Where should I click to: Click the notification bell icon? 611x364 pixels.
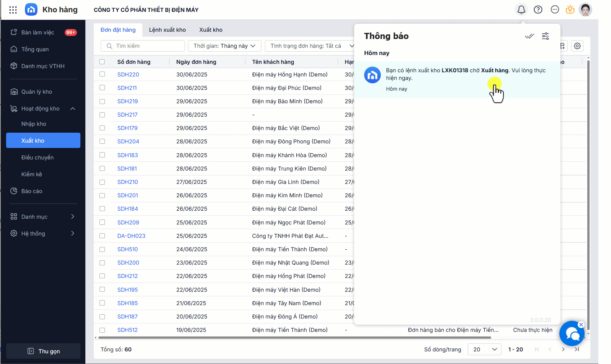point(521,10)
